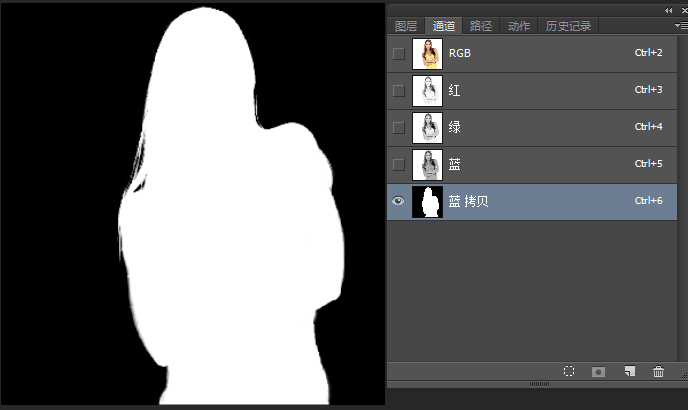Toggle RGB channel visibility box

tap(398, 54)
